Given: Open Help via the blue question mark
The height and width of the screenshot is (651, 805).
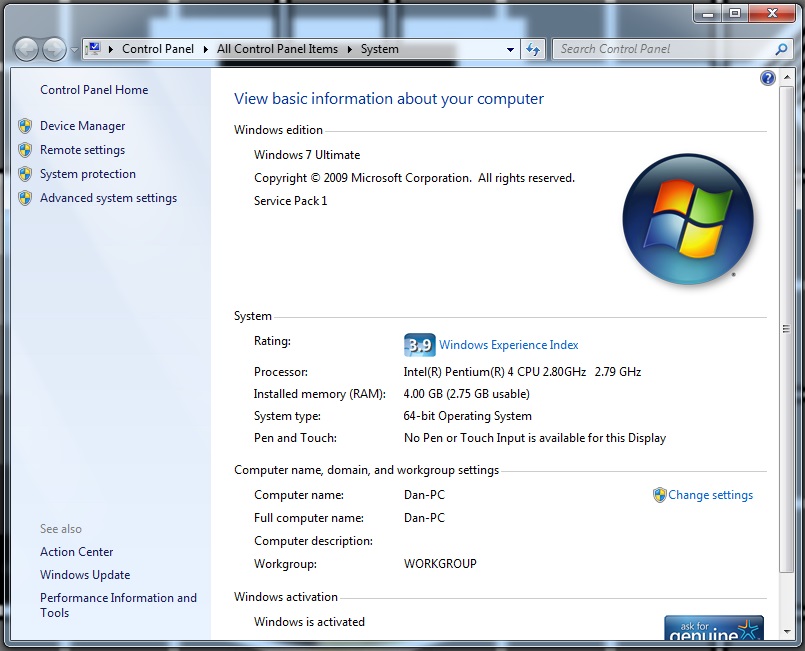Looking at the screenshot, I should pyautogui.click(x=768, y=78).
